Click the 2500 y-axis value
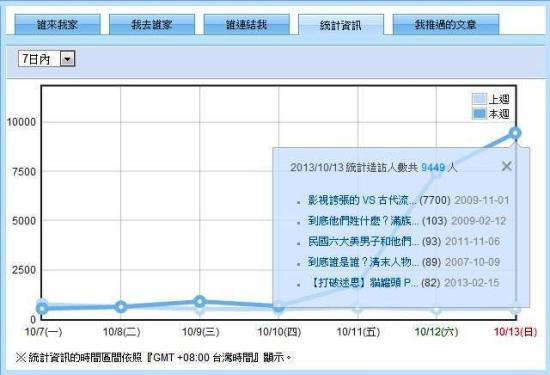This screenshot has height=375, width=550. click(24, 270)
